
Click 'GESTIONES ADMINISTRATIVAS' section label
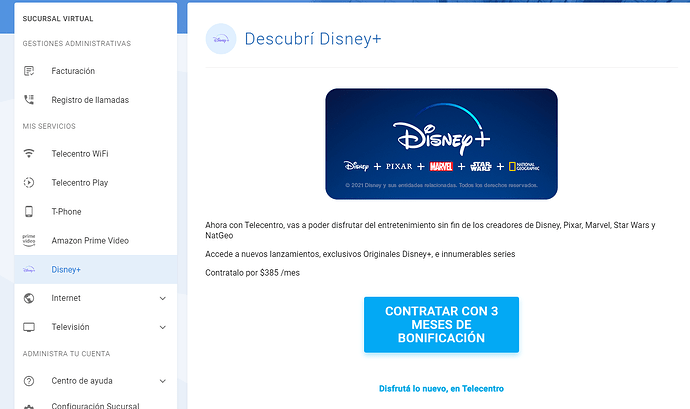(x=77, y=44)
